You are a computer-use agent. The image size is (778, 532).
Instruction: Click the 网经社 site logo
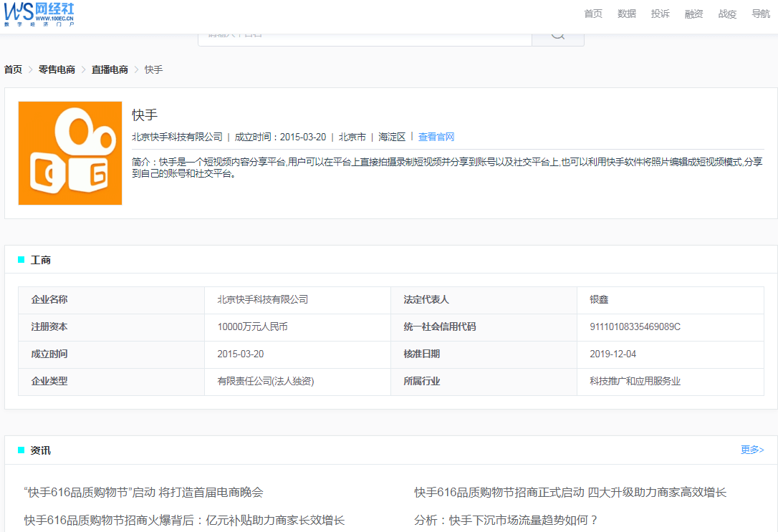pyautogui.click(x=39, y=14)
